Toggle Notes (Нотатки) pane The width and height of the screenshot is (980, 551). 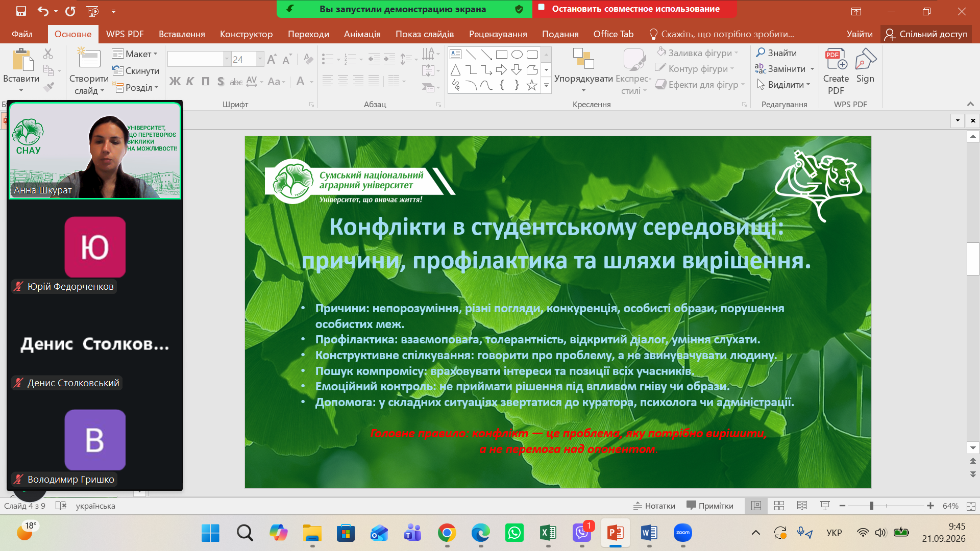(x=654, y=506)
